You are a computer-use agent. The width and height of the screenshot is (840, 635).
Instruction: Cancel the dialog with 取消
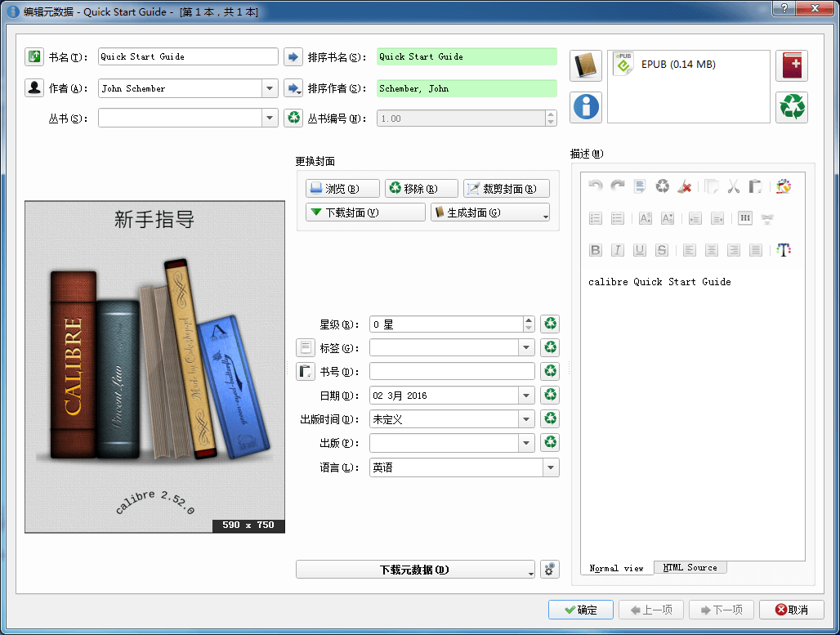click(x=791, y=610)
